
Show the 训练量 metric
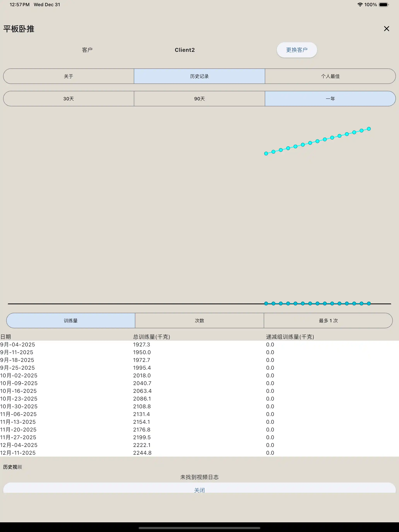tap(71, 321)
